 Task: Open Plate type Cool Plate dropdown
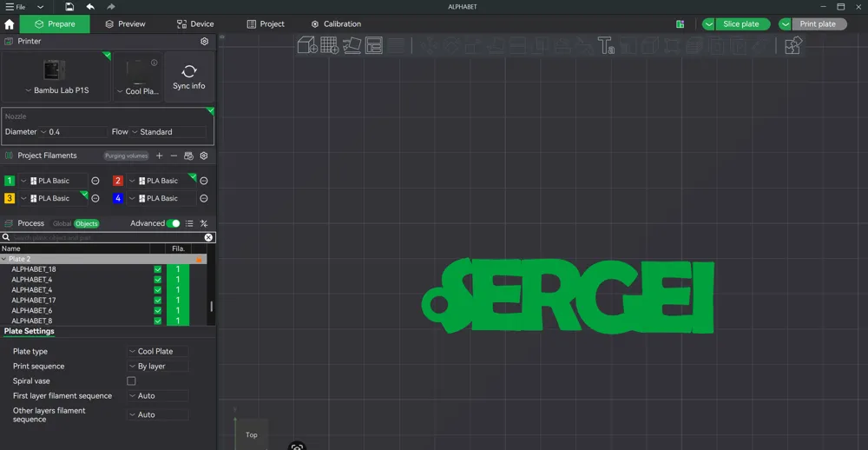(158, 351)
